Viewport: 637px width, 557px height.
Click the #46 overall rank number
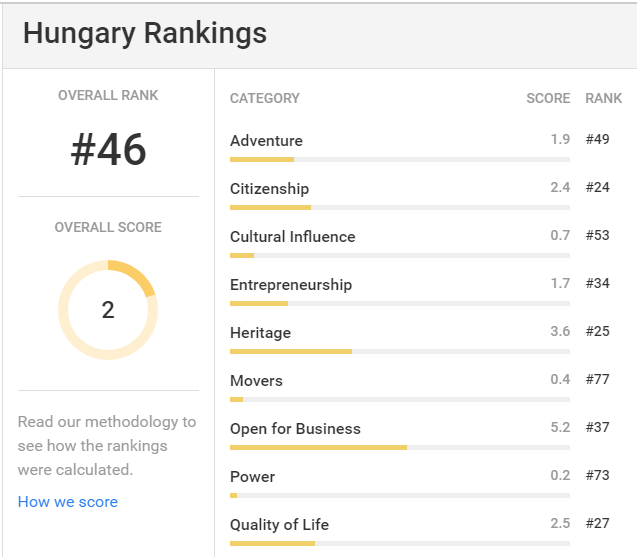(x=108, y=150)
